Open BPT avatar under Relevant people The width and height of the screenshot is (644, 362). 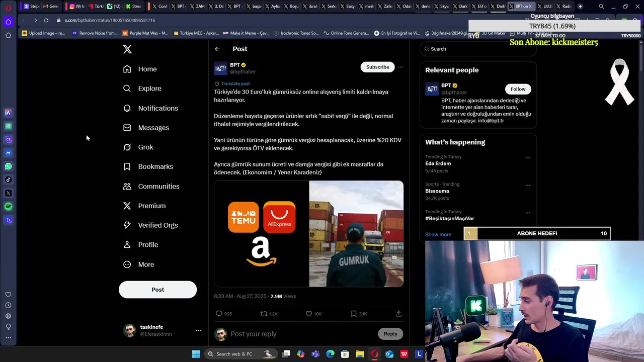pos(432,89)
